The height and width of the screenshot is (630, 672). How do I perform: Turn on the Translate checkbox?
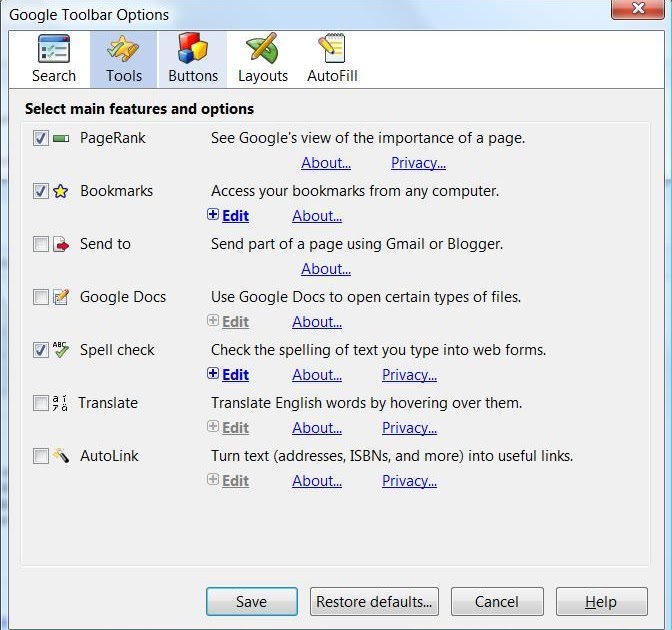tap(41, 403)
